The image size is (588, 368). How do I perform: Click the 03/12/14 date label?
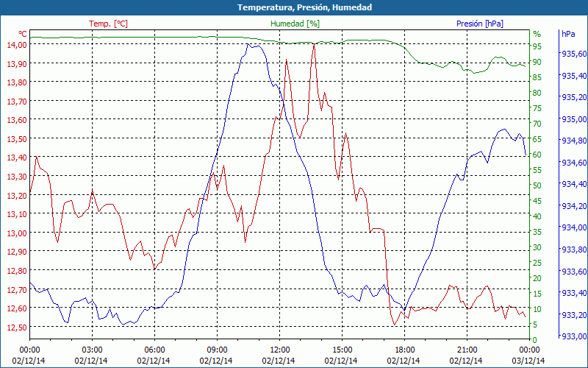(x=528, y=361)
